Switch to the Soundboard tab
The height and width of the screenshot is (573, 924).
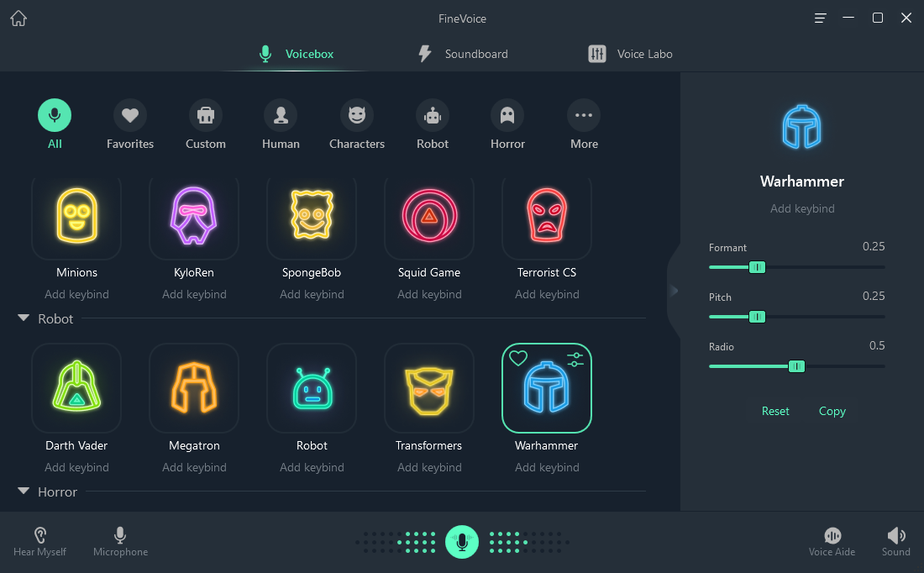click(463, 54)
